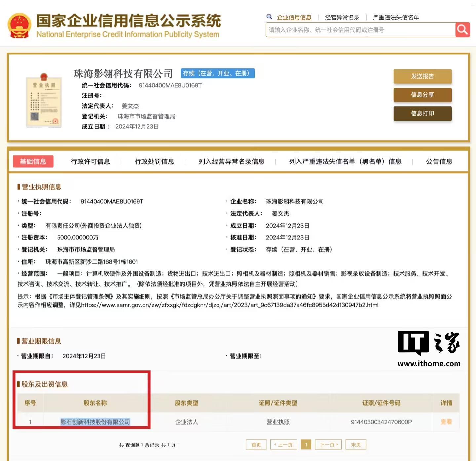Click the 存续（在营、开业、在册） status badge
Viewport: 476px width, 461px height.
218,73
